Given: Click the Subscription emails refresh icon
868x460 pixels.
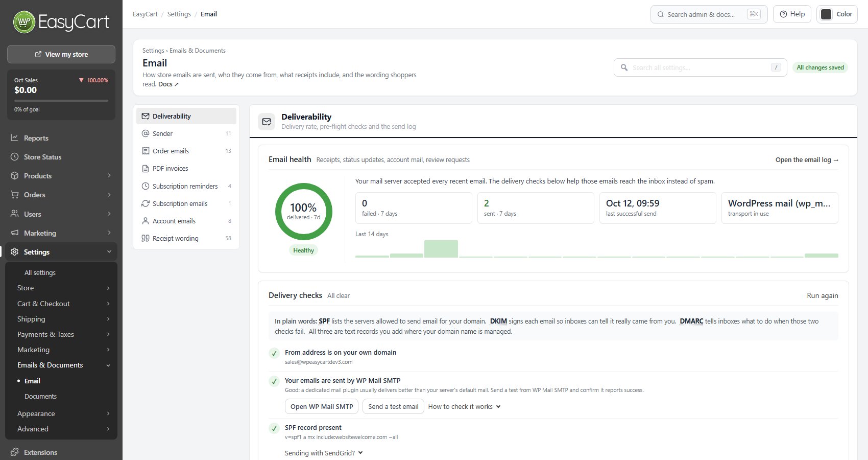Looking at the screenshot, I should click(146, 203).
